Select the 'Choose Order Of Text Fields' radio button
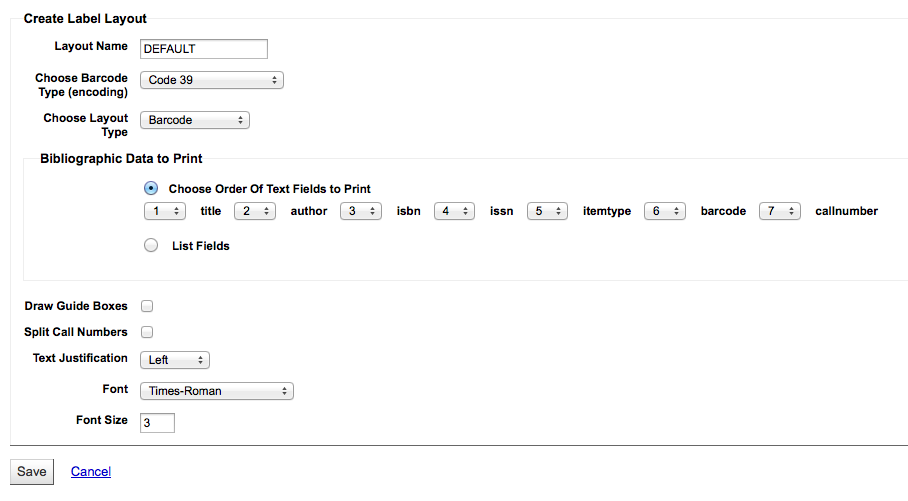The image size is (908, 501). [151, 188]
